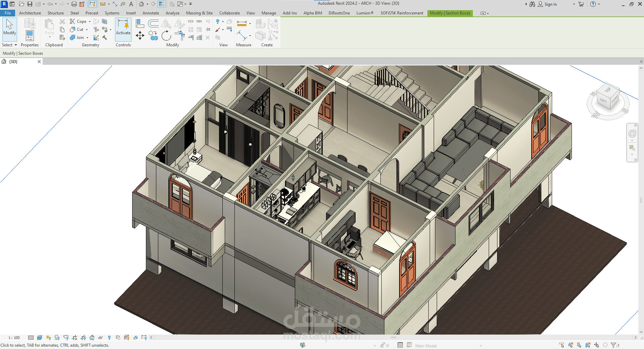Click the Join geometry tool
Screen dimensions: 644x349
[x=77, y=37]
